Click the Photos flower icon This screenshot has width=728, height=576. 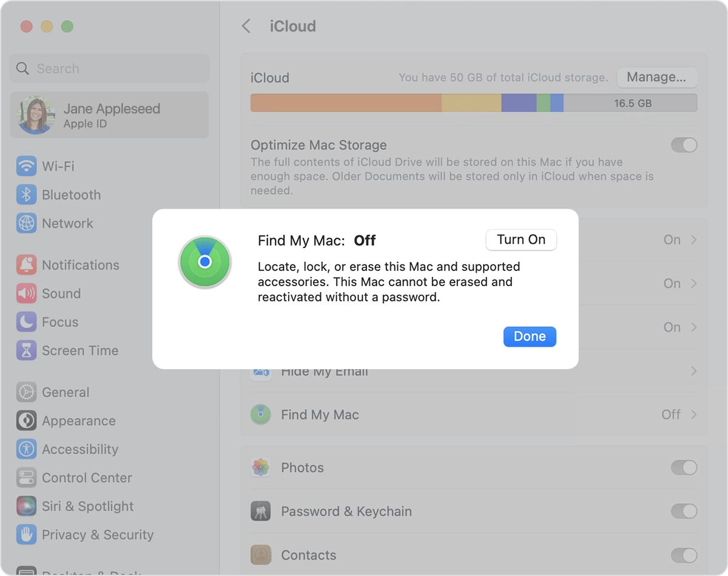pos(261,467)
